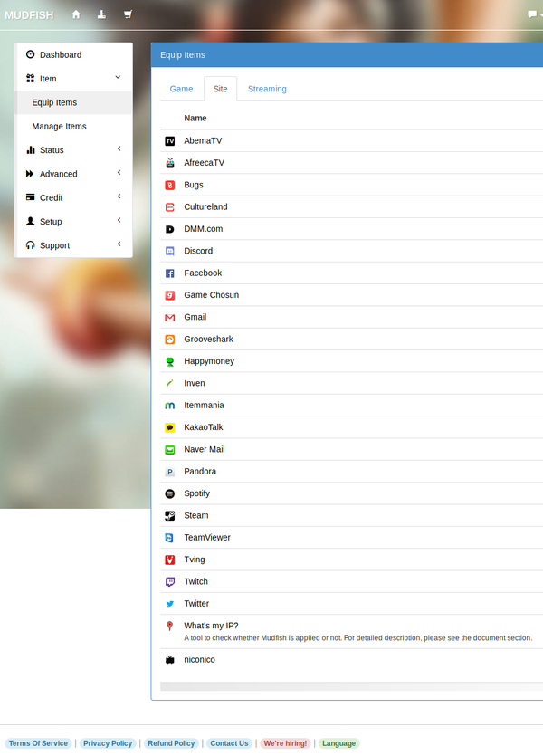Click the Name column header
This screenshot has width=543, height=756.
pyautogui.click(x=195, y=118)
